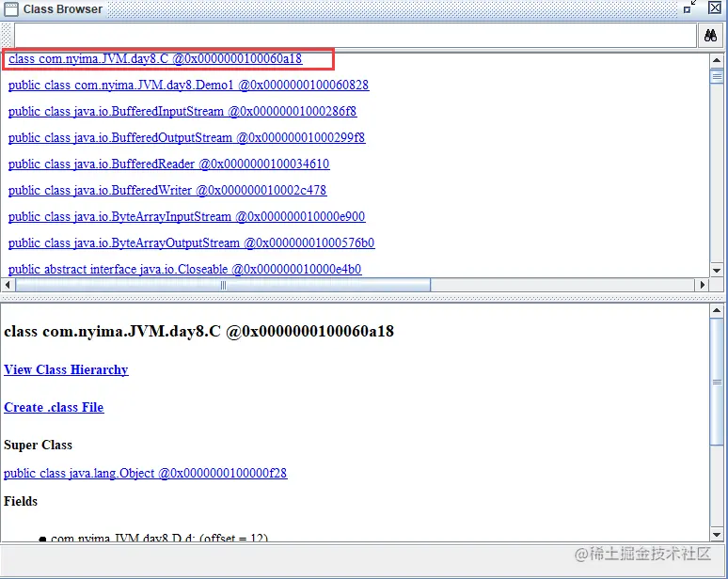Viewport: 728px width, 579px height.
Task: Click the Fields heading text
Action: (x=21, y=501)
